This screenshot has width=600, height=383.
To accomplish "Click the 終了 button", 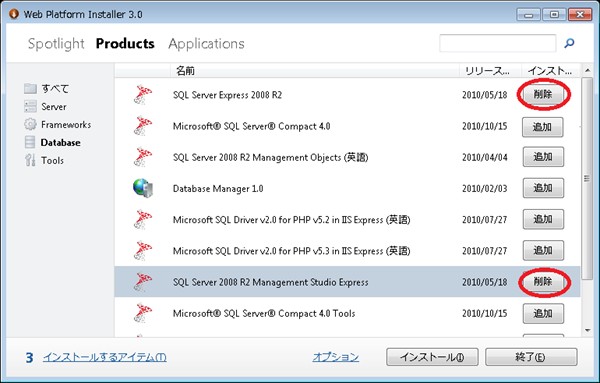I will point(531,357).
